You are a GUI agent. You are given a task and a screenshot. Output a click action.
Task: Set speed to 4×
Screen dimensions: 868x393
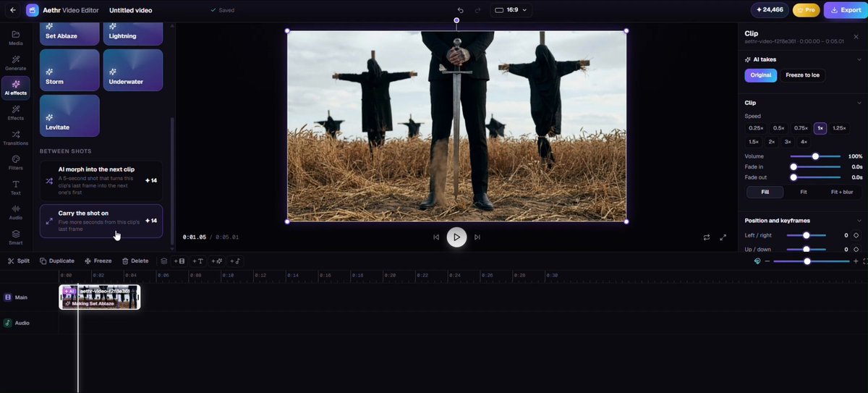click(x=804, y=142)
